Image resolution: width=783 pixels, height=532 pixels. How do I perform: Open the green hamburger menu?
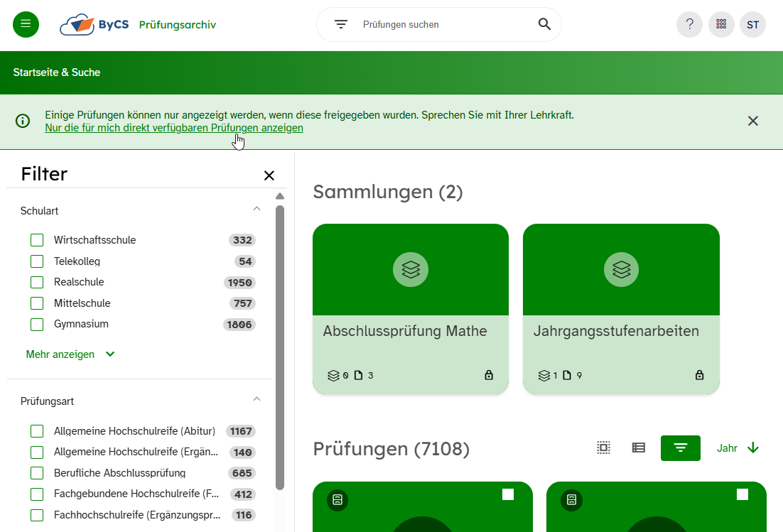pyautogui.click(x=26, y=24)
